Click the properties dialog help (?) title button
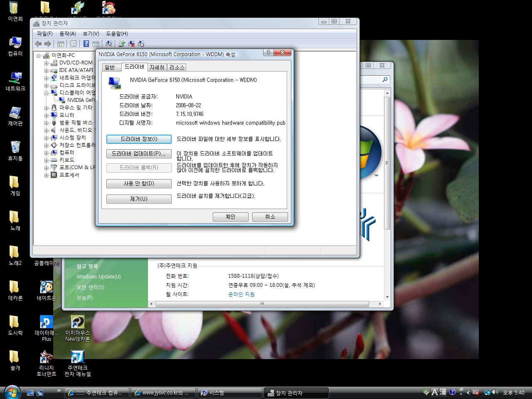Screen dimensions: 532x399 pyautogui.click(x=268, y=52)
